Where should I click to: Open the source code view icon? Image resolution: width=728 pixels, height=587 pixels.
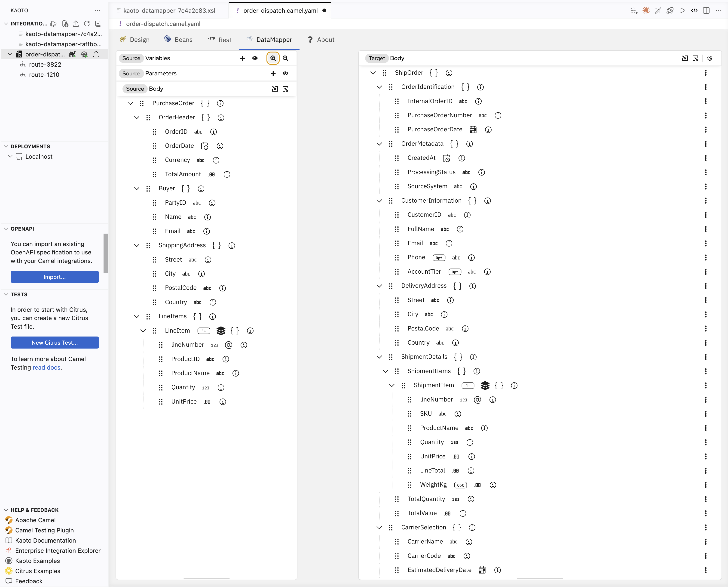(694, 10)
